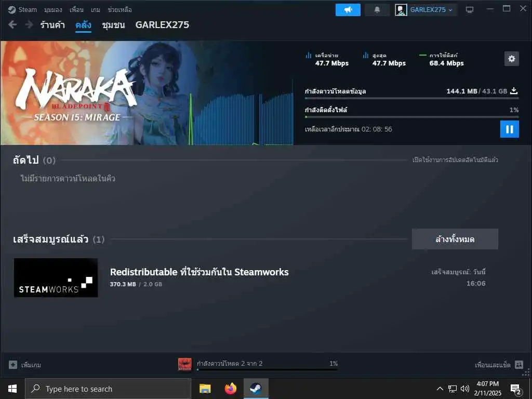Open Firefox from taskbar
This screenshot has width=532, height=399.
tap(230, 389)
